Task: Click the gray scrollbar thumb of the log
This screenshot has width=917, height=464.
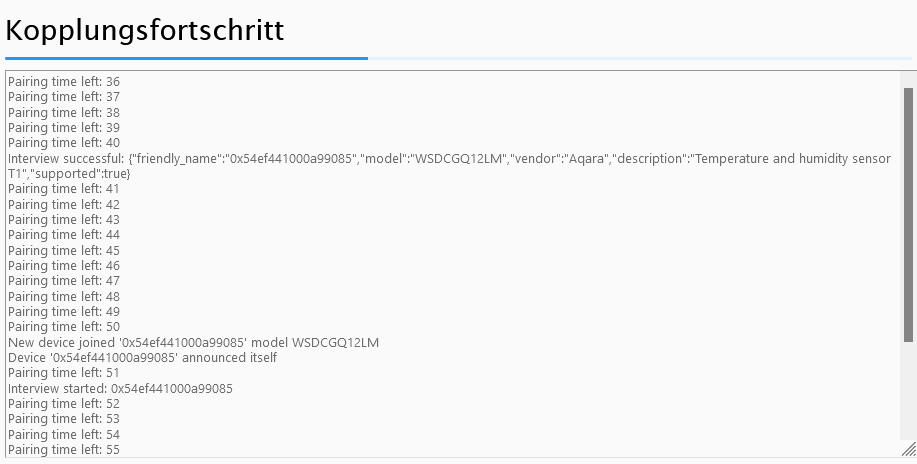Action: [x=908, y=215]
